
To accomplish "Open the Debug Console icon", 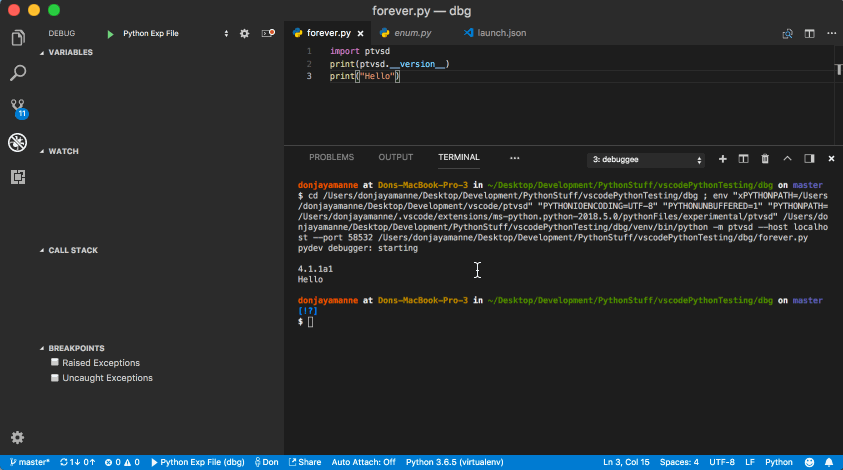I will 268,33.
